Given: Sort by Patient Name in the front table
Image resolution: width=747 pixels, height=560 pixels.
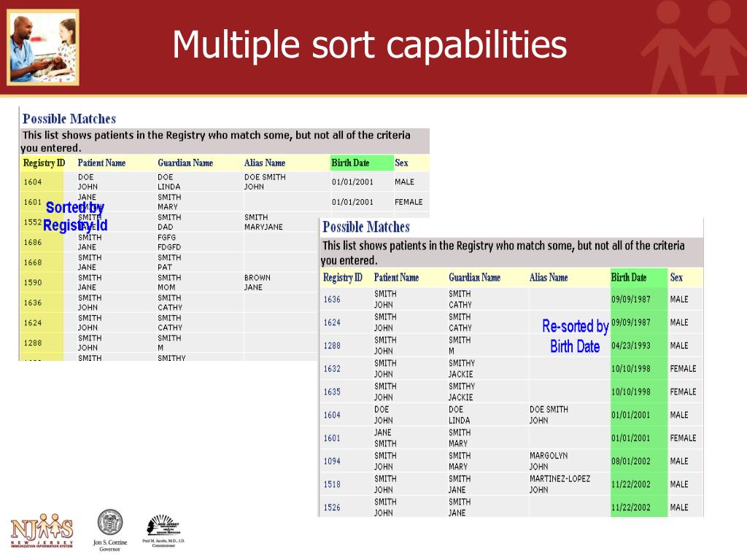Looking at the screenshot, I should click(396, 278).
